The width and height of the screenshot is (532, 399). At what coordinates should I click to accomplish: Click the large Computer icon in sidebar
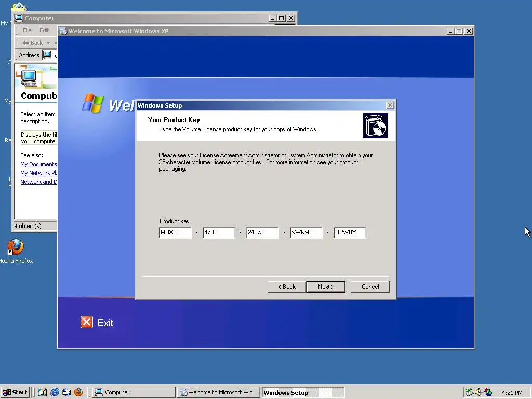point(29,78)
